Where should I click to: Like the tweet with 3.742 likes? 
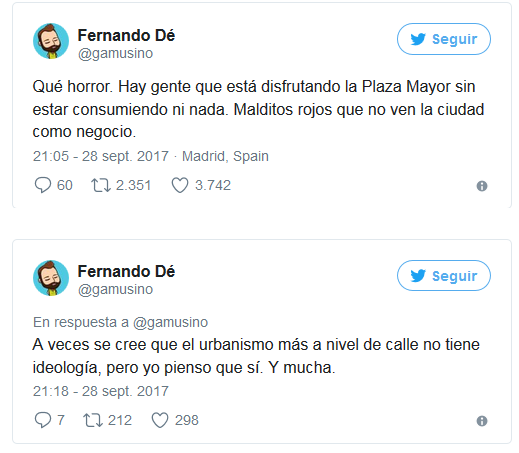180,185
